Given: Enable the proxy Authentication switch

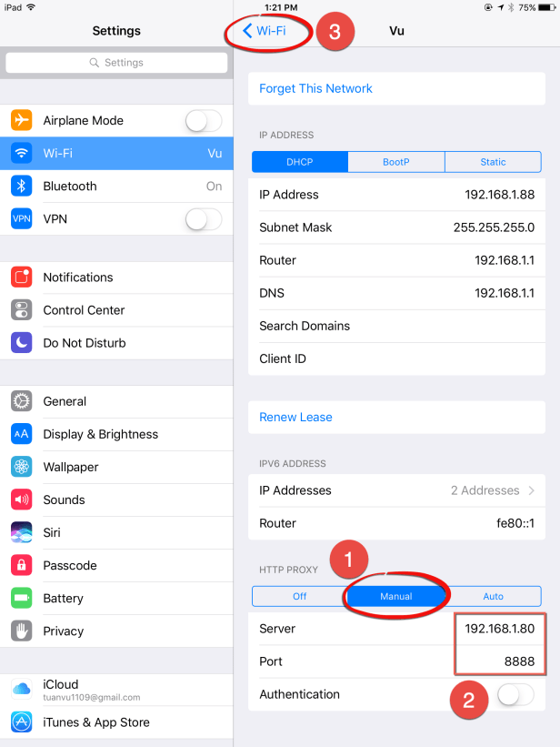Looking at the screenshot, I should (515, 694).
